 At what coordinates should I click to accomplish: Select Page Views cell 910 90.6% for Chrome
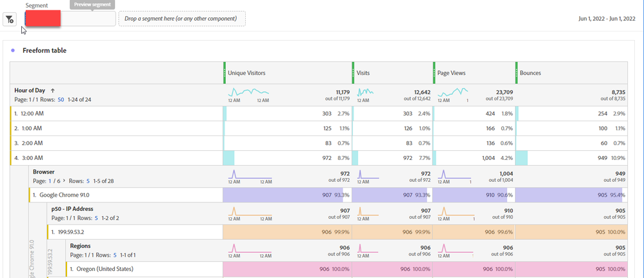coord(474,195)
